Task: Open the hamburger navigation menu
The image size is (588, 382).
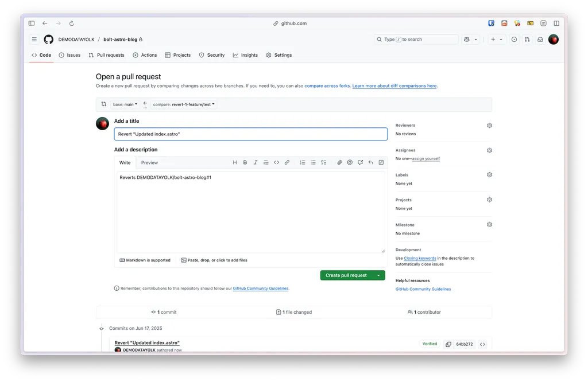Action: click(34, 40)
